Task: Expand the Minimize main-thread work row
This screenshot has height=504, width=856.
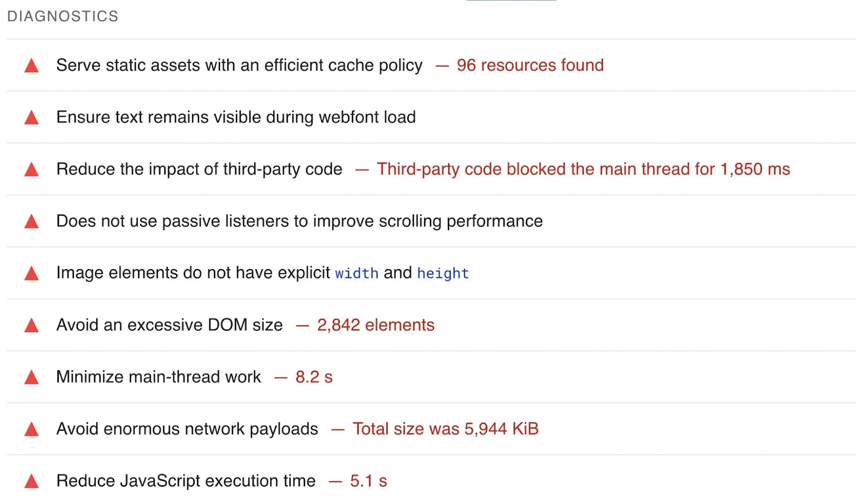Action: (x=158, y=377)
